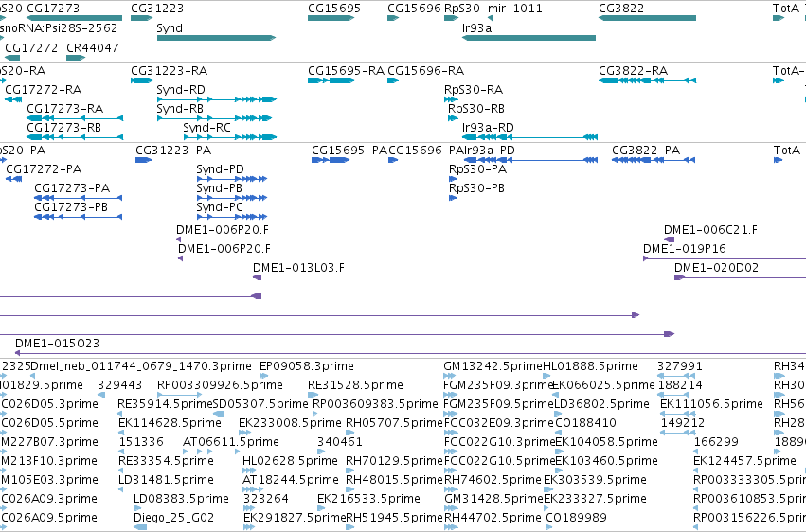Click the CG17272-RA transcript label

[44, 90]
